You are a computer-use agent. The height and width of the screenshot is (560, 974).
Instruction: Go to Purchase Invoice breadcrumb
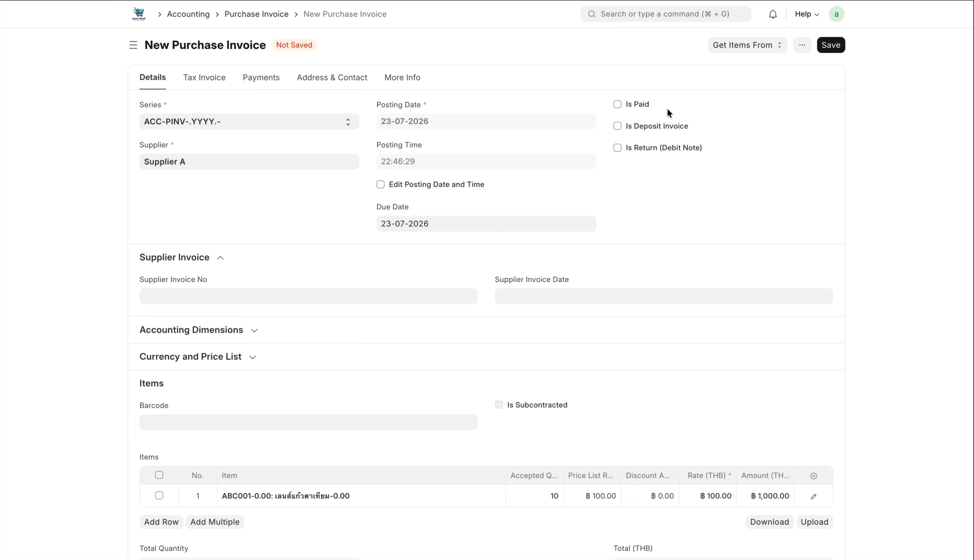[257, 14]
